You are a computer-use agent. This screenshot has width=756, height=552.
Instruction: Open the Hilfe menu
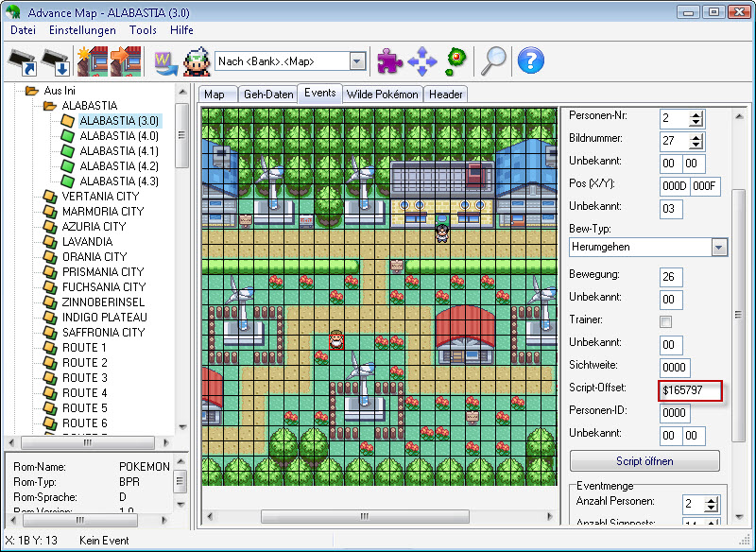tap(181, 30)
